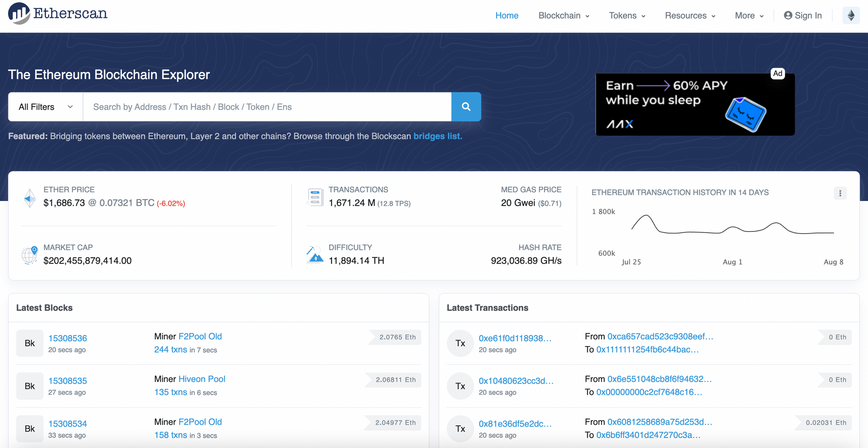Open block 15308536
Viewport: 868px width, 448px height.
point(68,338)
